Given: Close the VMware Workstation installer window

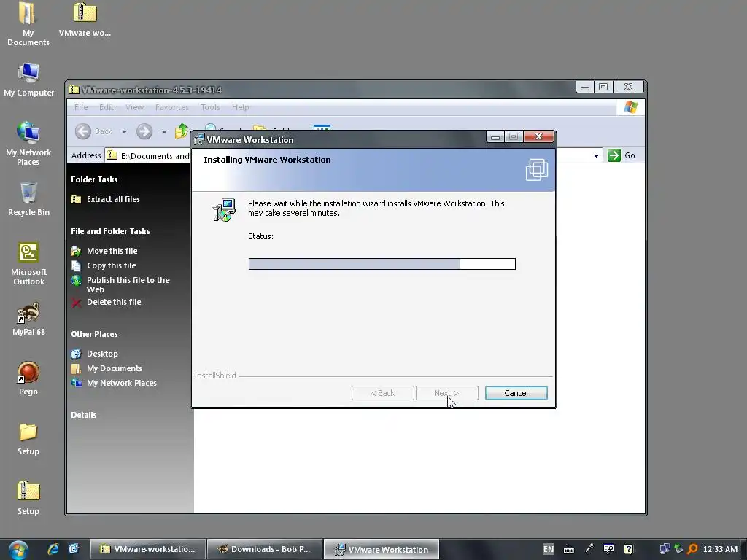Looking at the screenshot, I should [x=539, y=136].
